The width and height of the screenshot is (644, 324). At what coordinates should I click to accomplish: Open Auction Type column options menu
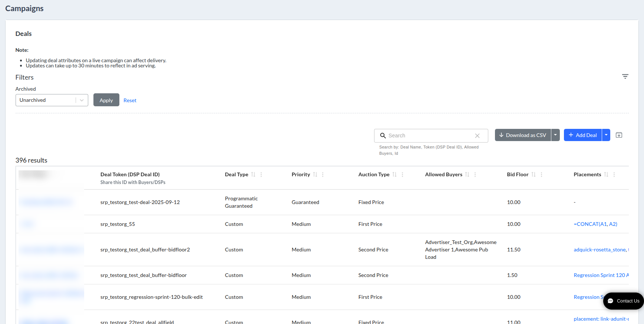[402, 174]
